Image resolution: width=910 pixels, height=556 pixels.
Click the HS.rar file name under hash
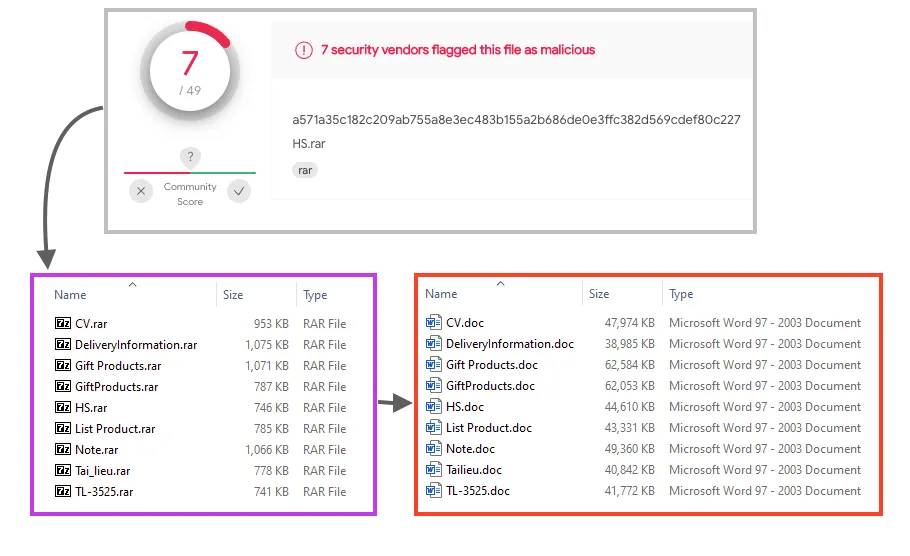(309, 143)
